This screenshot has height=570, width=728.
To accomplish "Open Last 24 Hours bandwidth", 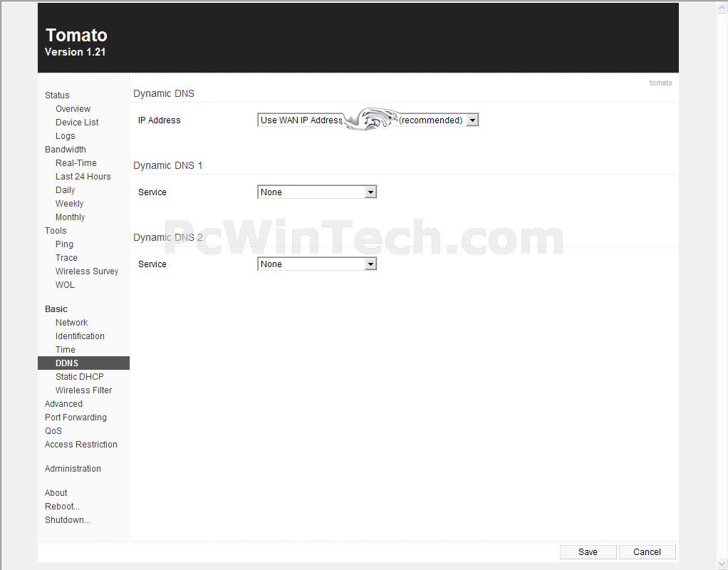I will click(83, 177).
